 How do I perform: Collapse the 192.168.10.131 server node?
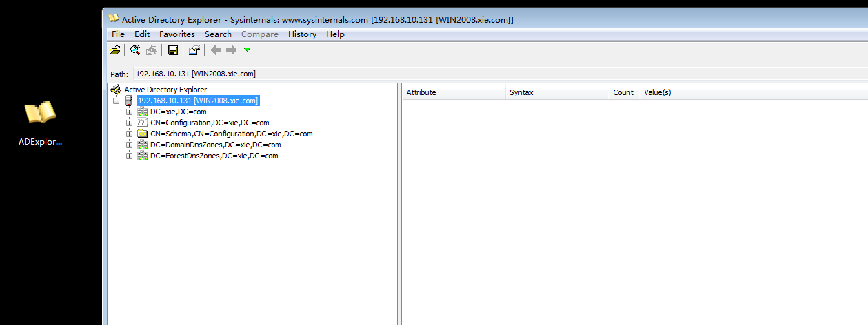(116, 101)
